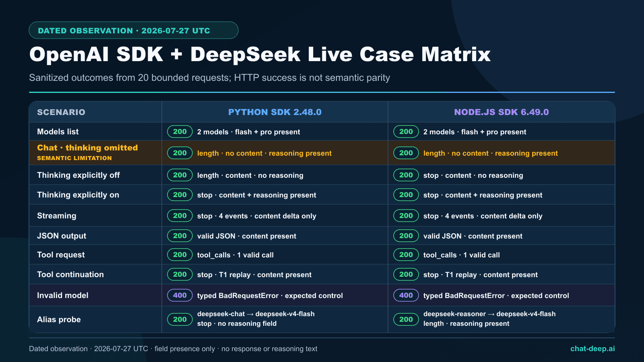Select the 'Tool request' scenario label
Viewport: 644px width, 362px height.
click(x=61, y=255)
